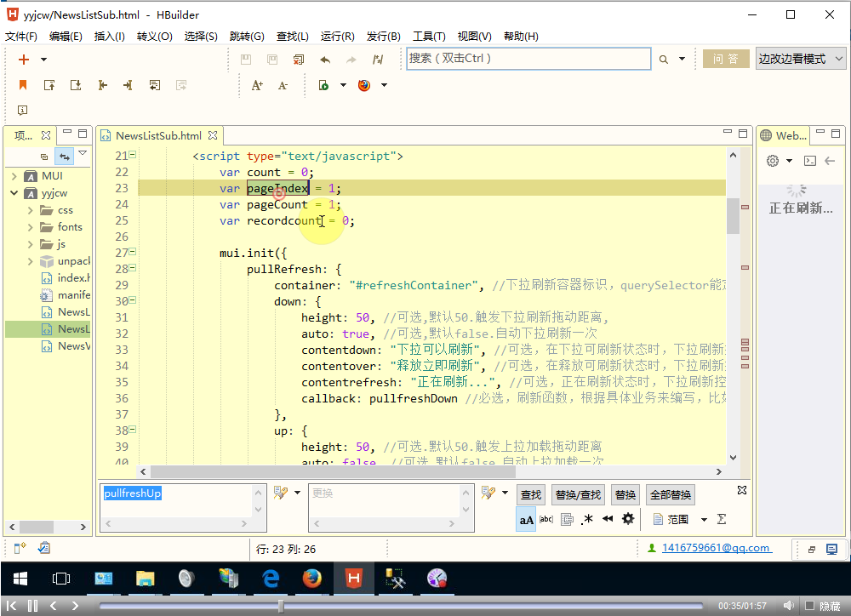Click the 问答 button
851x616 pixels.
coord(726,59)
